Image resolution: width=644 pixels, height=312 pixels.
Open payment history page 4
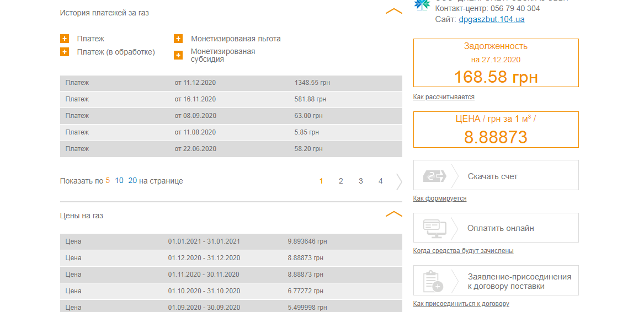point(381,181)
